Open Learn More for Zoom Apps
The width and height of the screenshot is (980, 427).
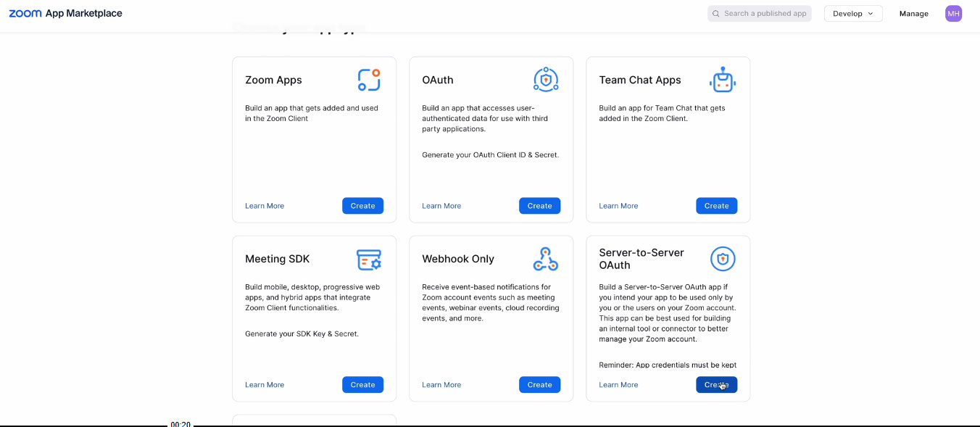click(x=265, y=206)
